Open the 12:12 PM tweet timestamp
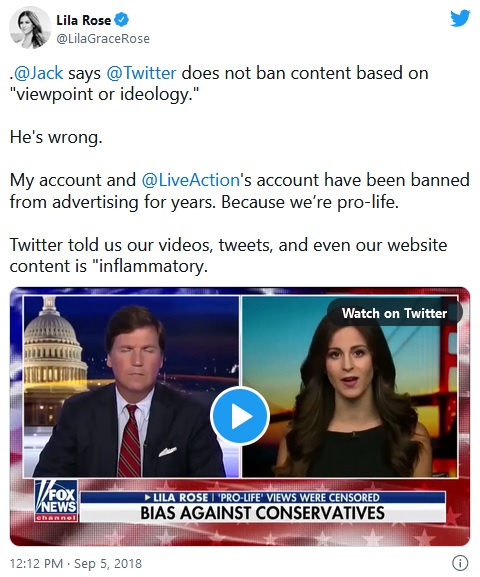The width and height of the screenshot is (480, 577). tap(36, 563)
